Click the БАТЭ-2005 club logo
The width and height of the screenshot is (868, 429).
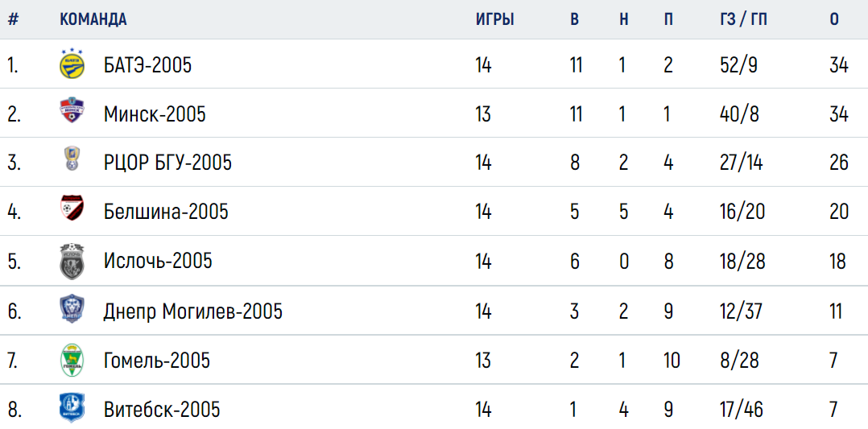click(x=72, y=64)
